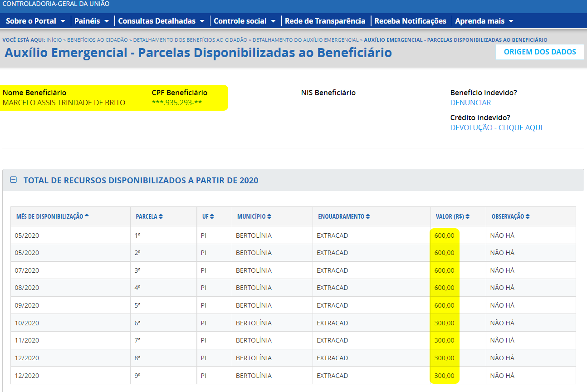The height and width of the screenshot is (392, 587).
Task: Go to Rede de Transparência
Action: click(x=325, y=21)
